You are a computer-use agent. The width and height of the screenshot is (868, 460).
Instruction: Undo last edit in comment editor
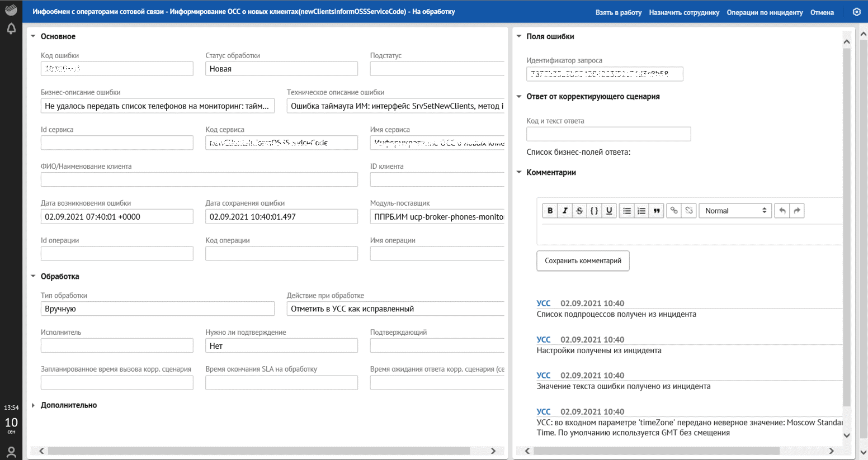[x=782, y=211]
